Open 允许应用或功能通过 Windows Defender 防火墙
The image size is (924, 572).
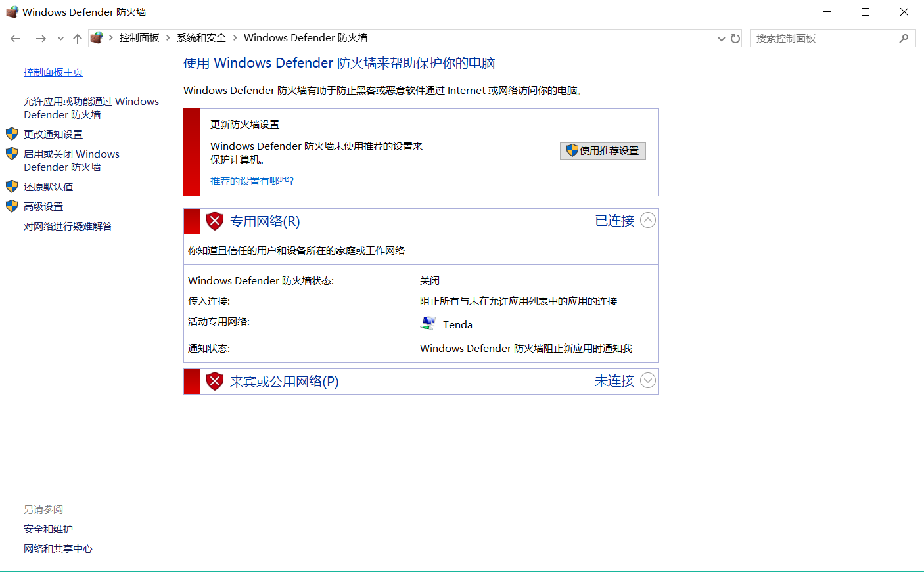coord(91,108)
